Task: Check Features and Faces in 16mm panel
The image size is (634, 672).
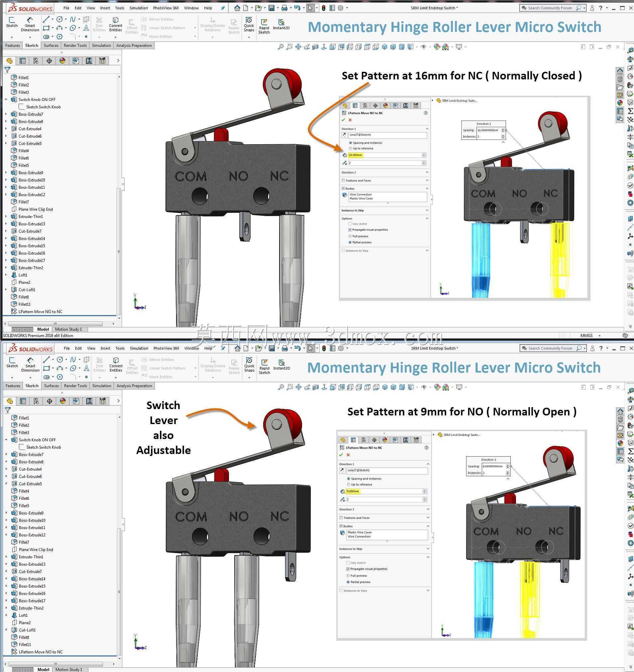Action: (x=343, y=180)
